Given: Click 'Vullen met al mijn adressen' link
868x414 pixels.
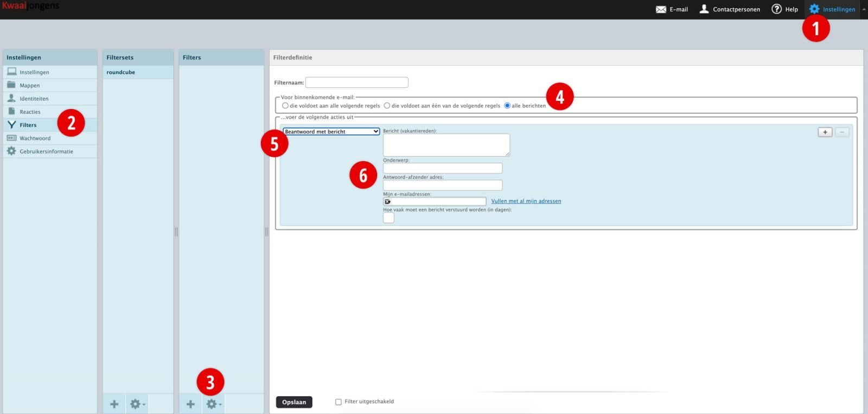Looking at the screenshot, I should [x=526, y=201].
